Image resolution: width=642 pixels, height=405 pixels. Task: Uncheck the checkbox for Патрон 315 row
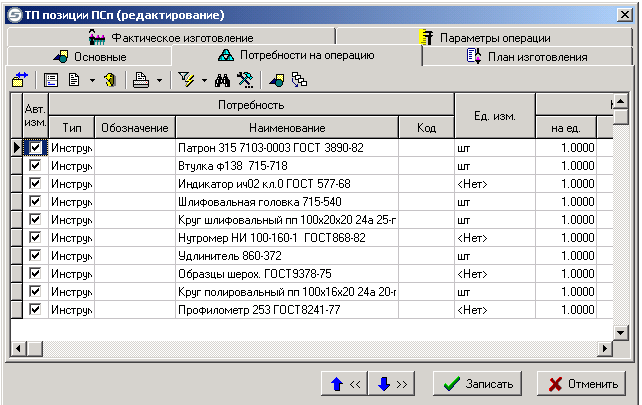point(36,148)
